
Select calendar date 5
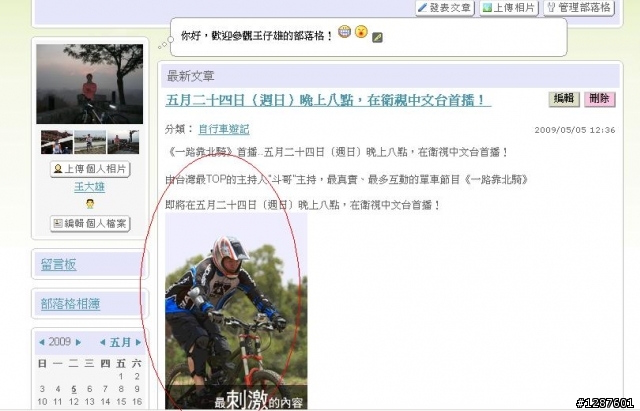73,389
